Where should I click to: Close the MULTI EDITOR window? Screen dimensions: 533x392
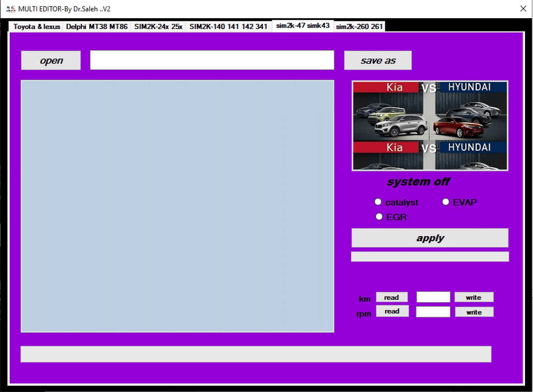click(523, 9)
